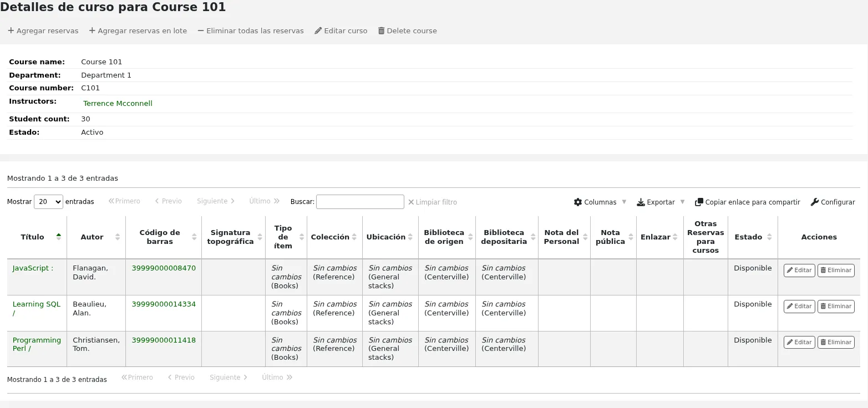Open instructor Terrence Mcconnell link
Screen dimensions: 868x408
pyautogui.click(x=118, y=104)
